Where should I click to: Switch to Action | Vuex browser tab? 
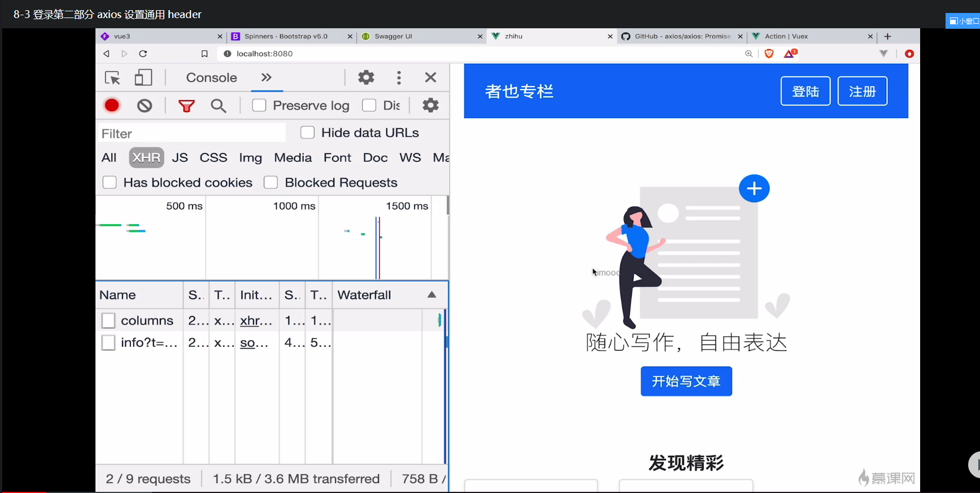[x=812, y=36]
